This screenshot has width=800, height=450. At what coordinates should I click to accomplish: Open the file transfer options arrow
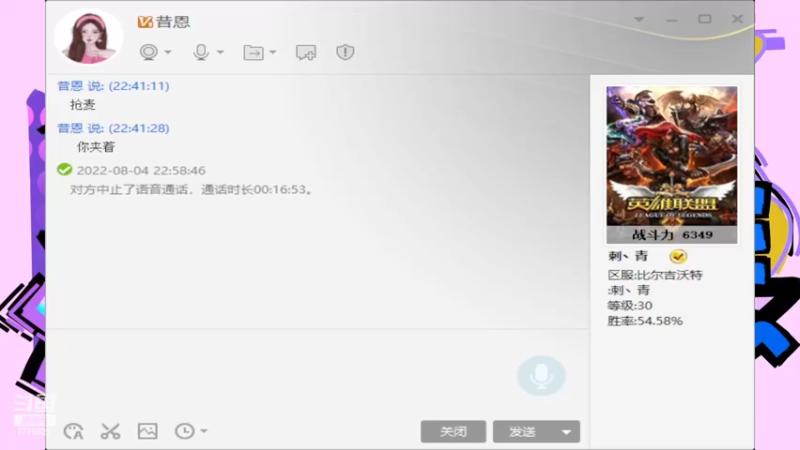point(272,52)
